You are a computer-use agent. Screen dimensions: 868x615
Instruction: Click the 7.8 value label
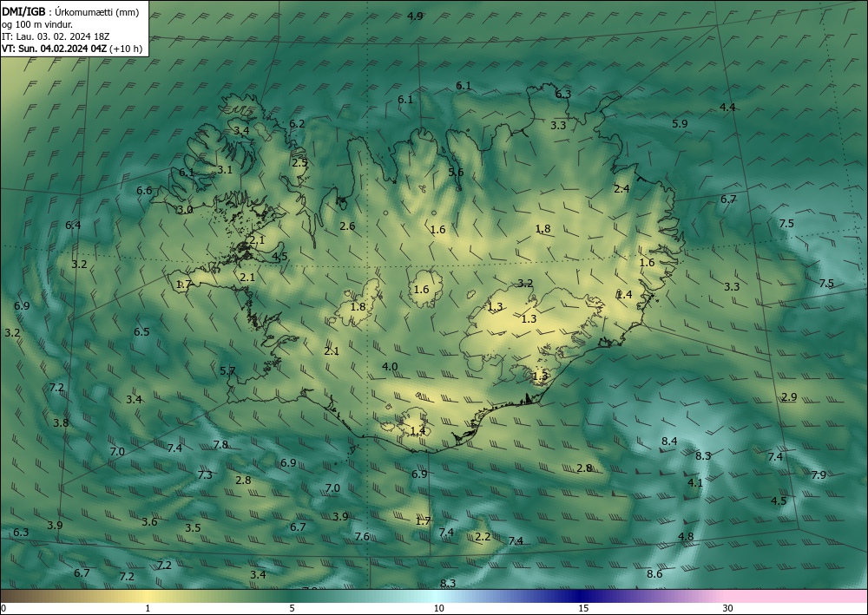(220, 445)
